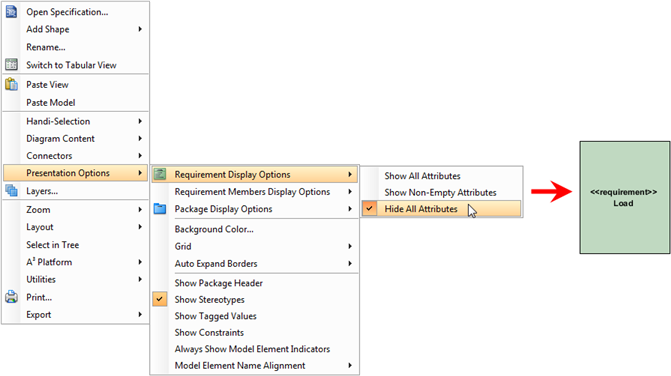The width and height of the screenshot is (671, 376).
Task: Expand the Handi-Selection submenu arrow
Action: pyautogui.click(x=140, y=121)
